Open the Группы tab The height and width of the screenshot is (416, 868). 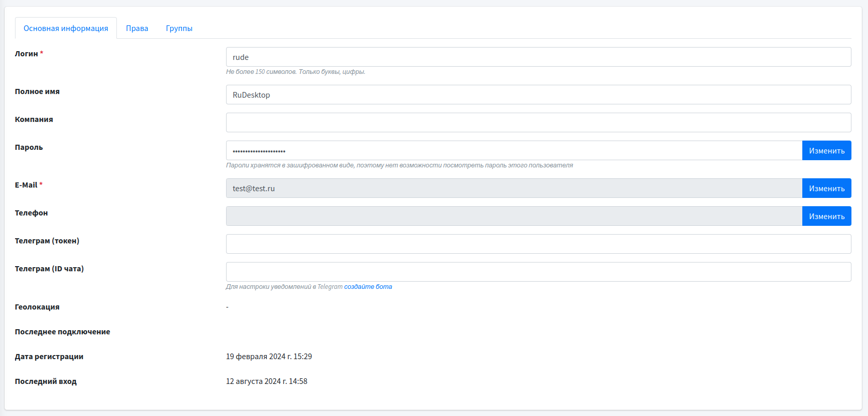pos(179,28)
